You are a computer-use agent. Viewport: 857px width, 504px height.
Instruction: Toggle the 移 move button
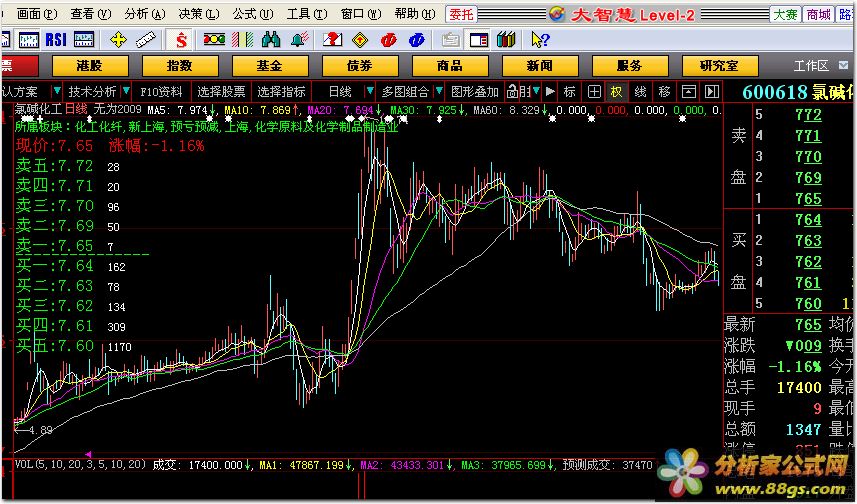pos(665,92)
